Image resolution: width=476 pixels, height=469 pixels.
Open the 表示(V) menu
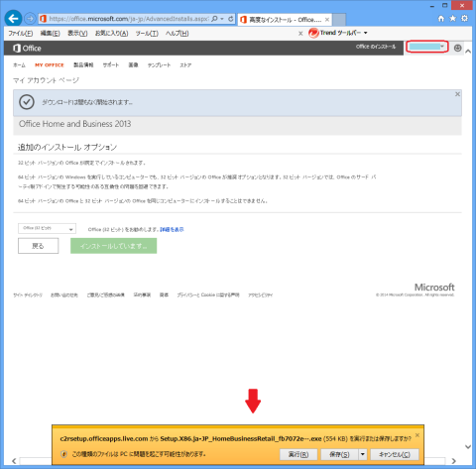pos(77,33)
